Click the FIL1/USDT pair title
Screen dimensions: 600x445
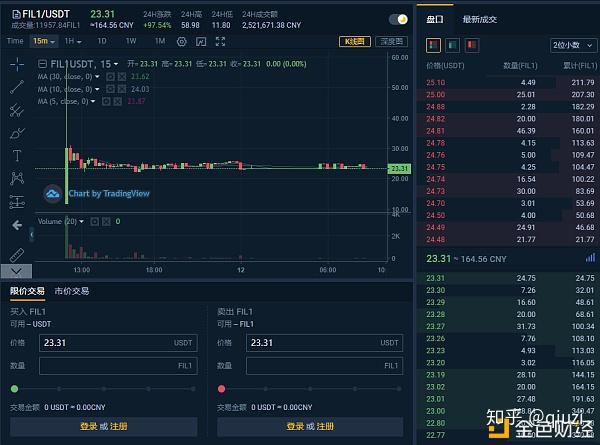click(46, 15)
